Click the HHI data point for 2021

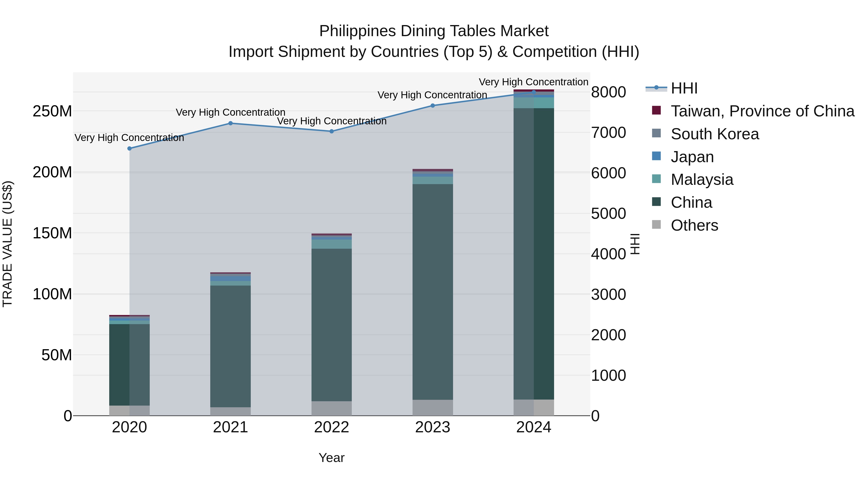coord(231,123)
